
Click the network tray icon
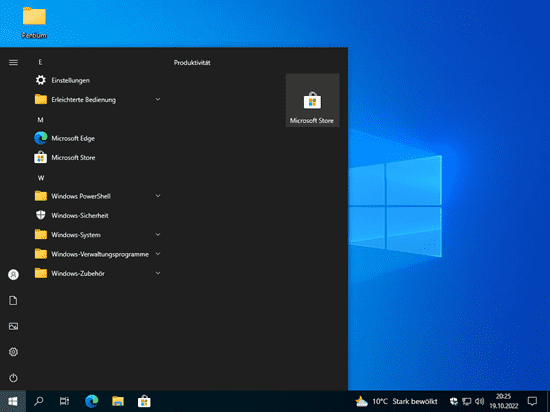click(x=467, y=401)
